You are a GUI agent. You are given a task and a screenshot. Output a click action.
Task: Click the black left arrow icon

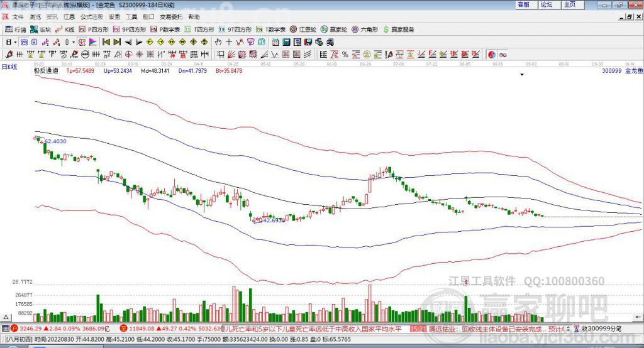128,42
